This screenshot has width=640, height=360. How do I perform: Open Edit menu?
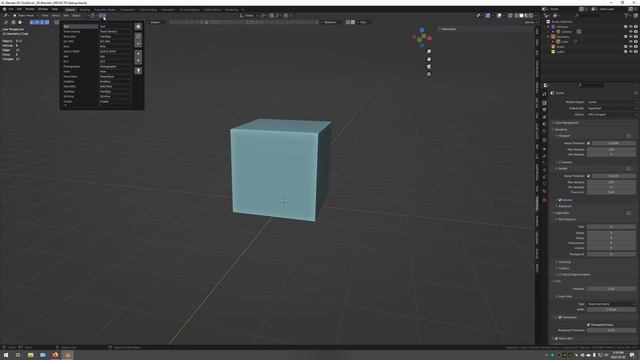pyautogui.click(x=19, y=9)
